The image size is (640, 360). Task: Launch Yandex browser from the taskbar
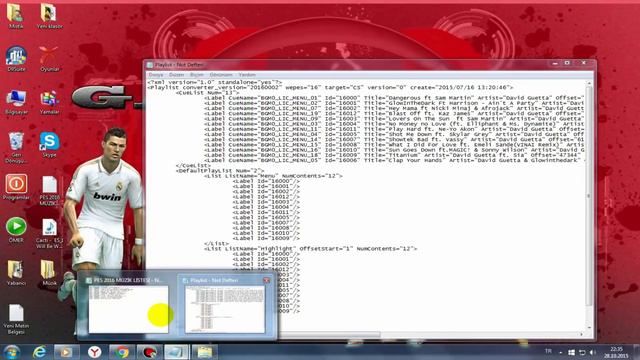(x=94, y=352)
